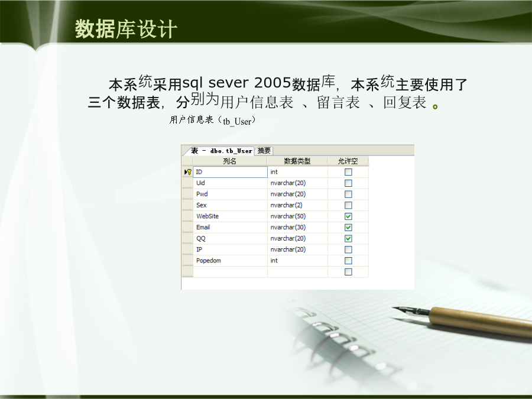Toggle allow-null checkbox for Popedom row

coord(348,261)
